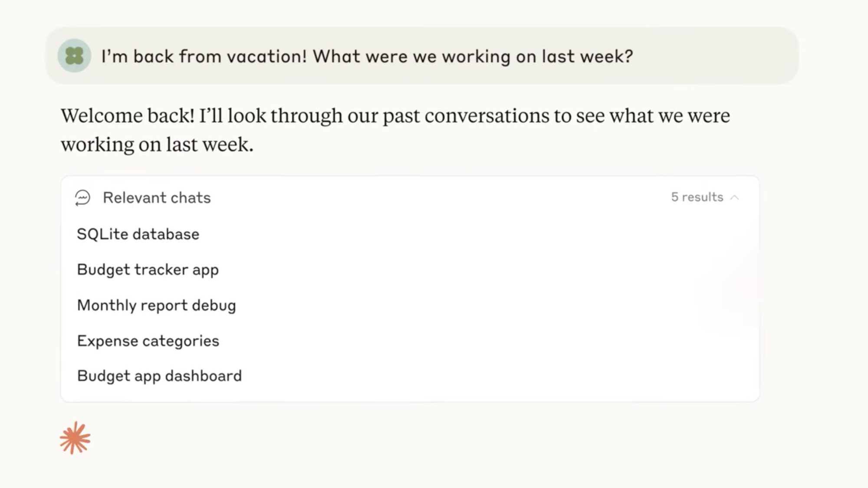Click the user's vacation message text

(367, 56)
